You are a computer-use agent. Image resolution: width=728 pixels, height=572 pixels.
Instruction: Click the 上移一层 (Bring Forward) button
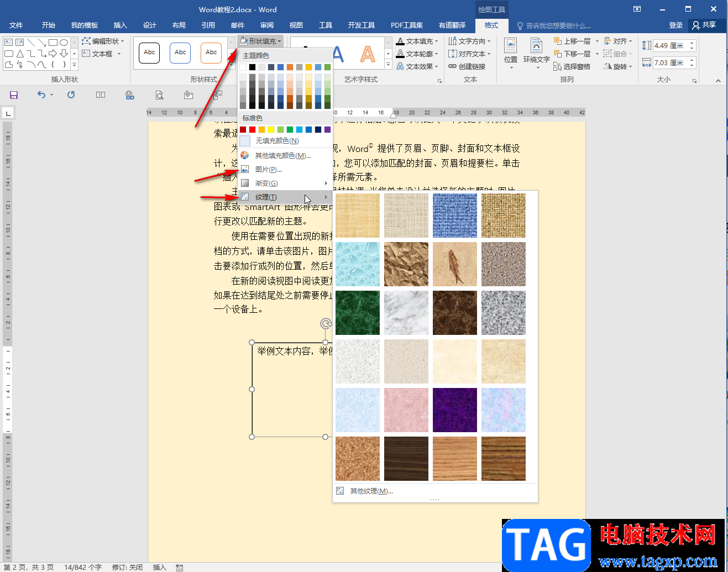(572, 41)
